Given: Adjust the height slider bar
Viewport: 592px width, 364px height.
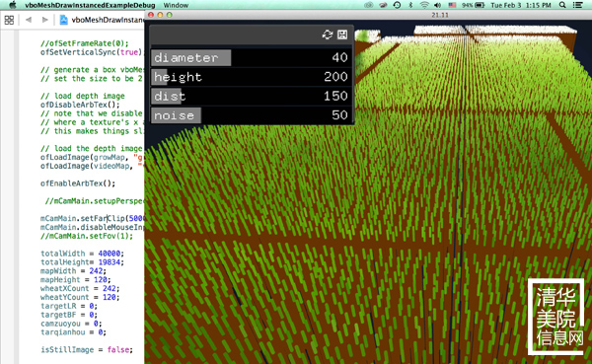Looking at the screenshot, I should (x=252, y=77).
